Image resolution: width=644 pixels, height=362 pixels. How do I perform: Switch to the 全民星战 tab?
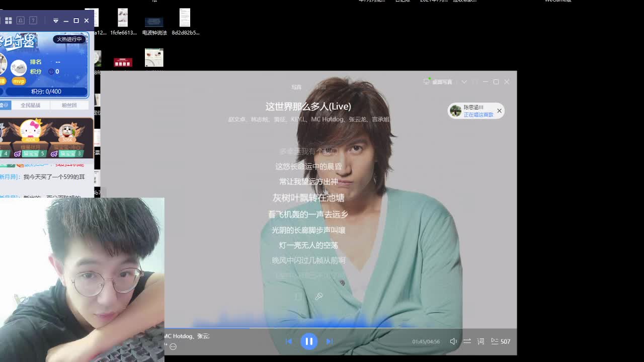click(30, 105)
